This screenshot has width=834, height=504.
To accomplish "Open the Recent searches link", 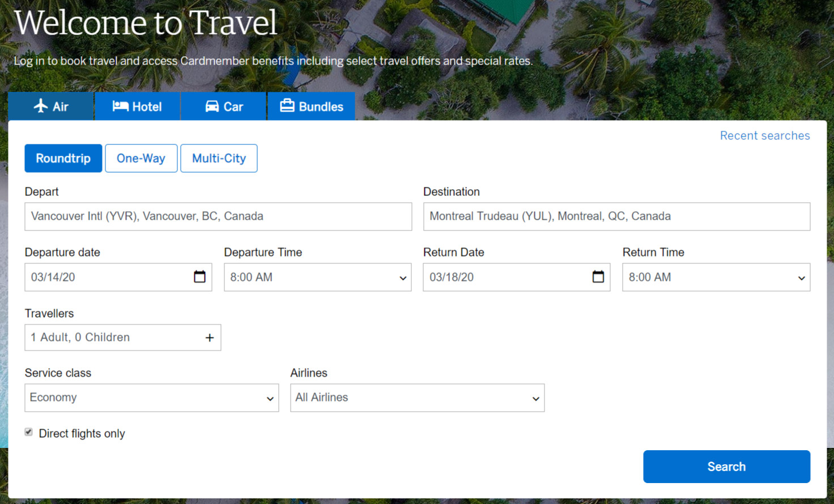I will (x=764, y=136).
